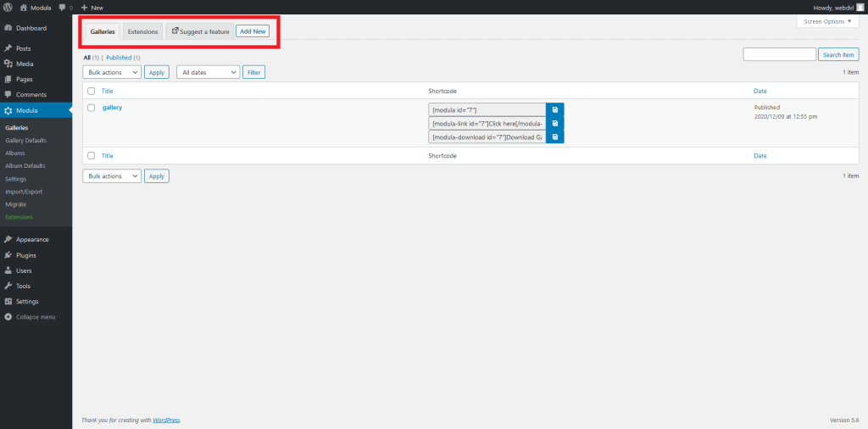Switch to the Extensions tab

click(142, 31)
